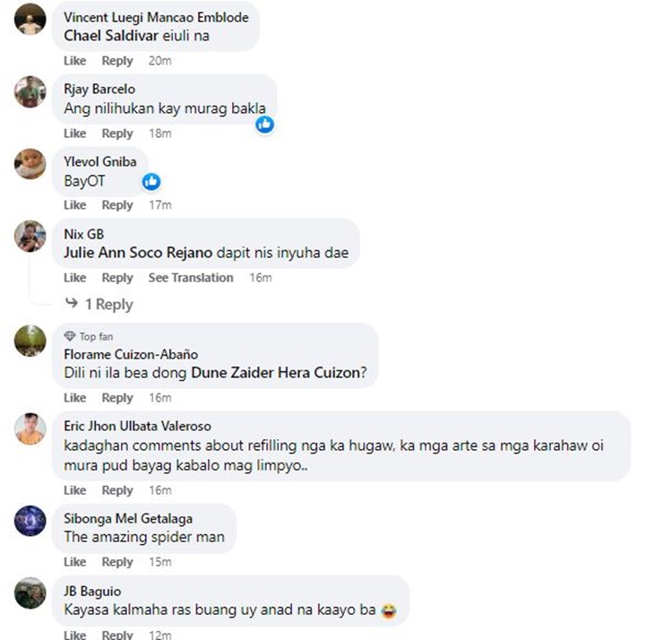Open Ylevol Gniba's profile avatar

(x=30, y=164)
